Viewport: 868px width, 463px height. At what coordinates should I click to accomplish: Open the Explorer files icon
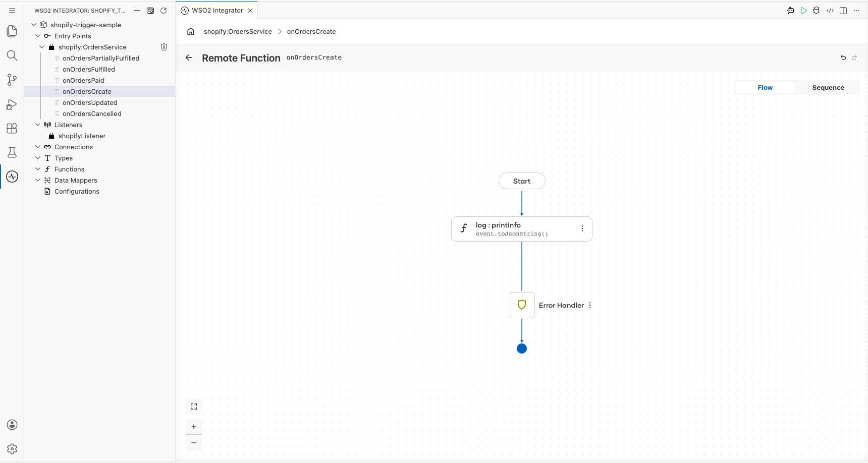pyautogui.click(x=12, y=31)
